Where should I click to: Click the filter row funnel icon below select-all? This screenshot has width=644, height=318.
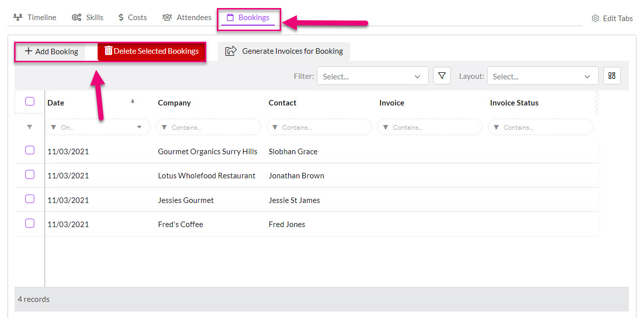pyautogui.click(x=30, y=128)
